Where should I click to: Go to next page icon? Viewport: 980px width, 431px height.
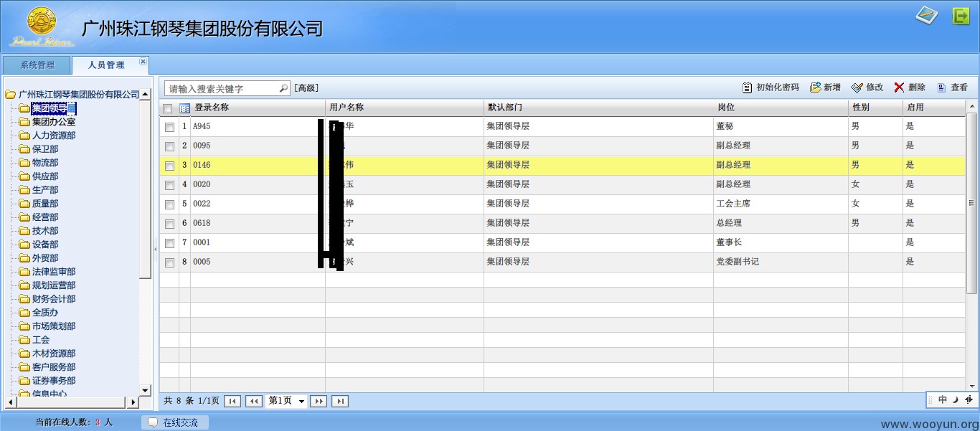click(x=319, y=401)
